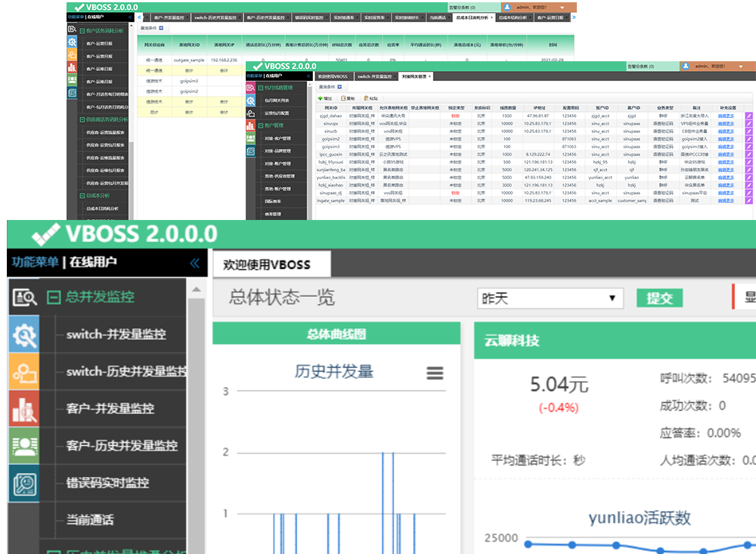Viewport: 756px width, 554px height.
Task: Click the orange sidebar icon in the cost-analysis window
Action: click(72, 54)
